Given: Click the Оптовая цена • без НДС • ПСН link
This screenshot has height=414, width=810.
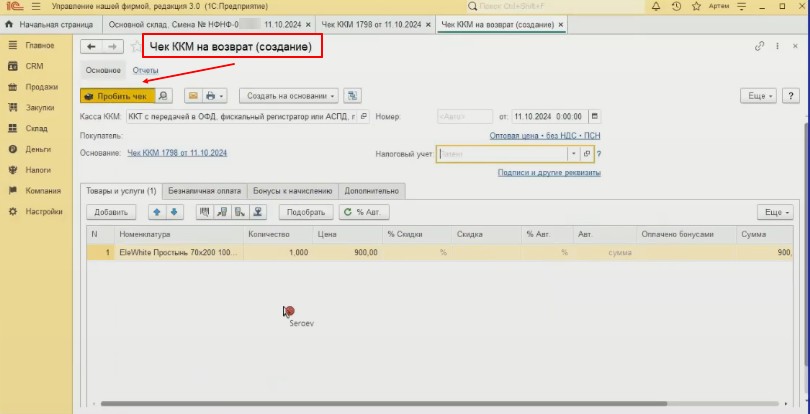Looking at the screenshot, I should pyautogui.click(x=544, y=136).
